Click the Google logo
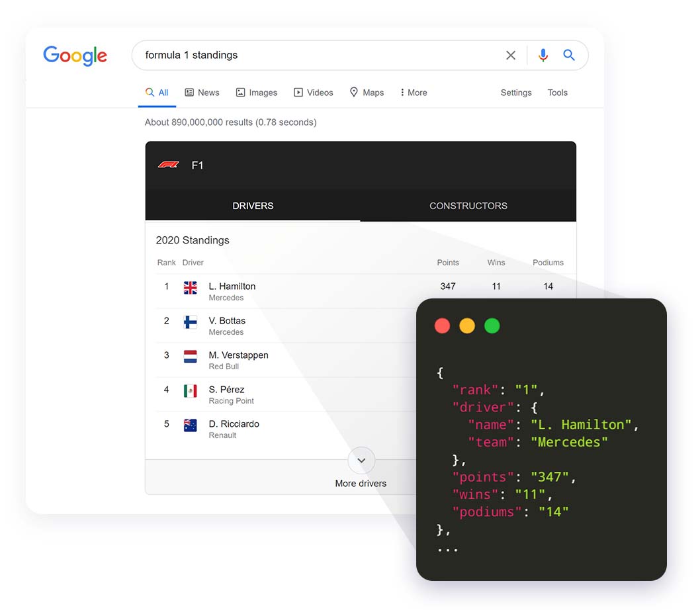 (x=75, y=56)
